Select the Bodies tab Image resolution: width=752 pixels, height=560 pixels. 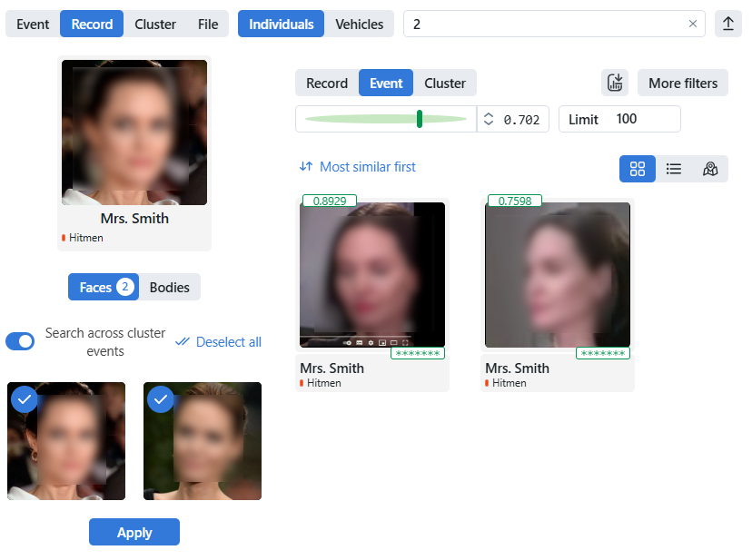(x=169, y=287)
